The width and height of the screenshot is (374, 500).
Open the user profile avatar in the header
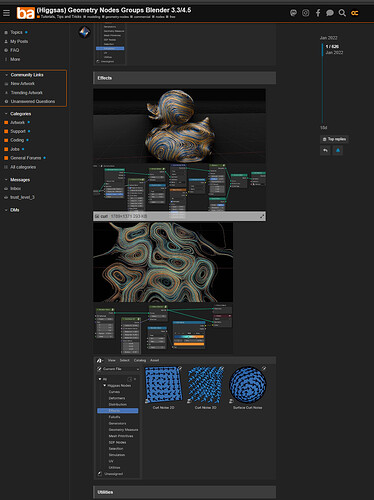(355, 13)
